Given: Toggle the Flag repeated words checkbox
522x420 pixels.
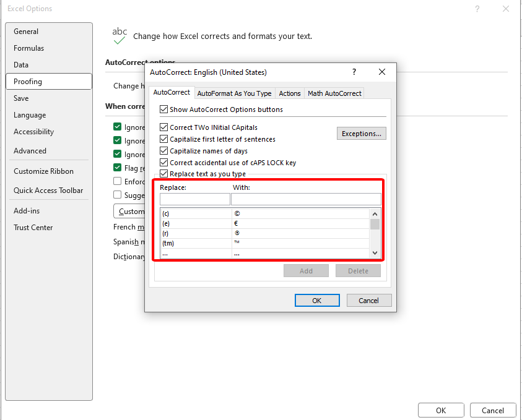Looking at the screenshot, I should [x=117, y=167].
